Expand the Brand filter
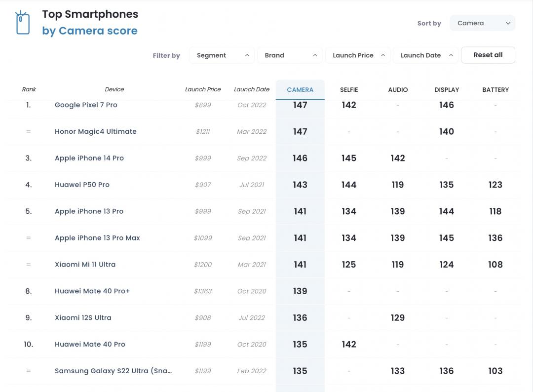Viewport: 533px width, 392px height. pyautogui.click(x=290, y=55)
